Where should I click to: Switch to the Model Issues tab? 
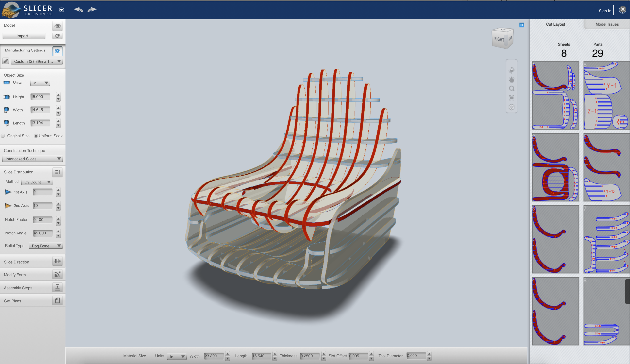pyautogui.click(x=607, y=24)
